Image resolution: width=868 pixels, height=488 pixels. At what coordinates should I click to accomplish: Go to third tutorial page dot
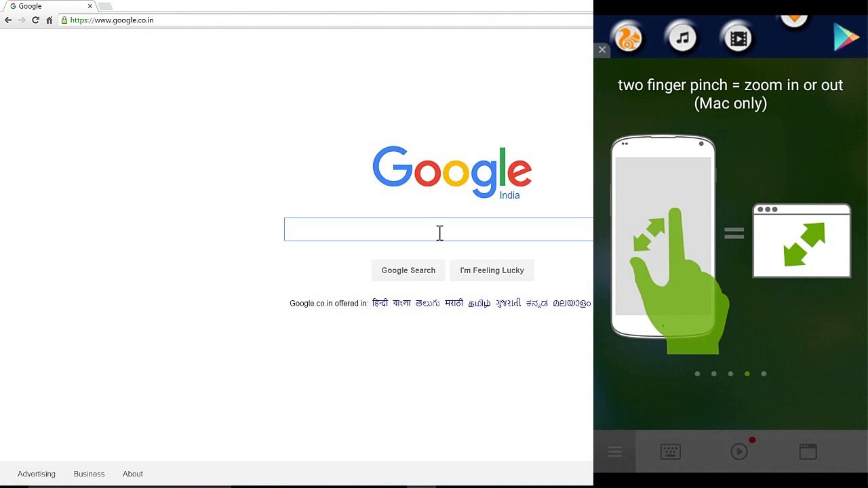click(730, 373)
